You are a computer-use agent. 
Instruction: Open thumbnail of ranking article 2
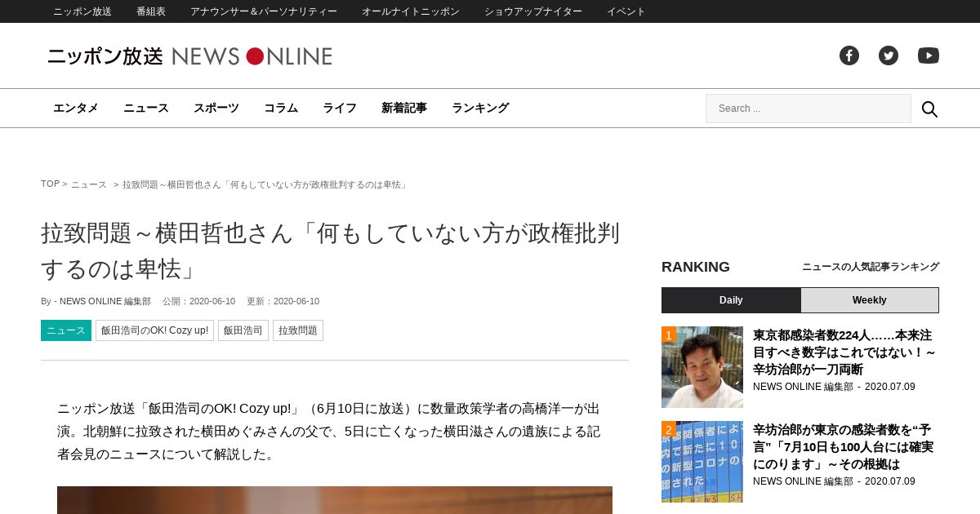(x=702, y=462)
